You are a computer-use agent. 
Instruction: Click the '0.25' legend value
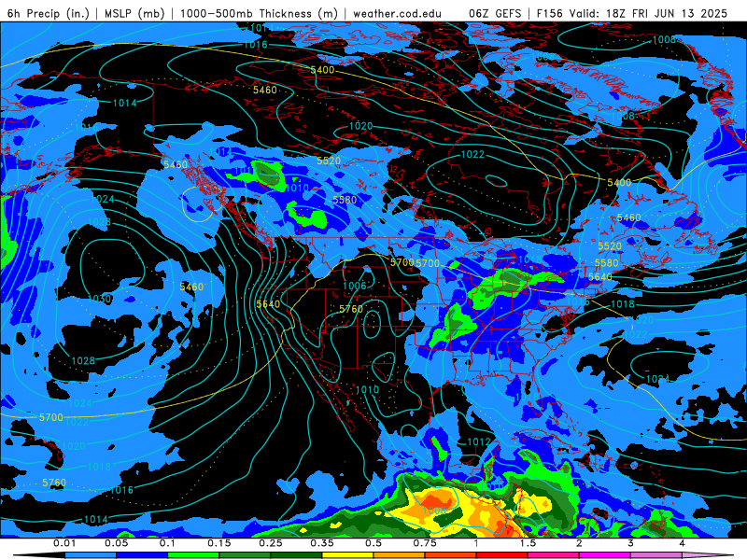tap(271, 543)
